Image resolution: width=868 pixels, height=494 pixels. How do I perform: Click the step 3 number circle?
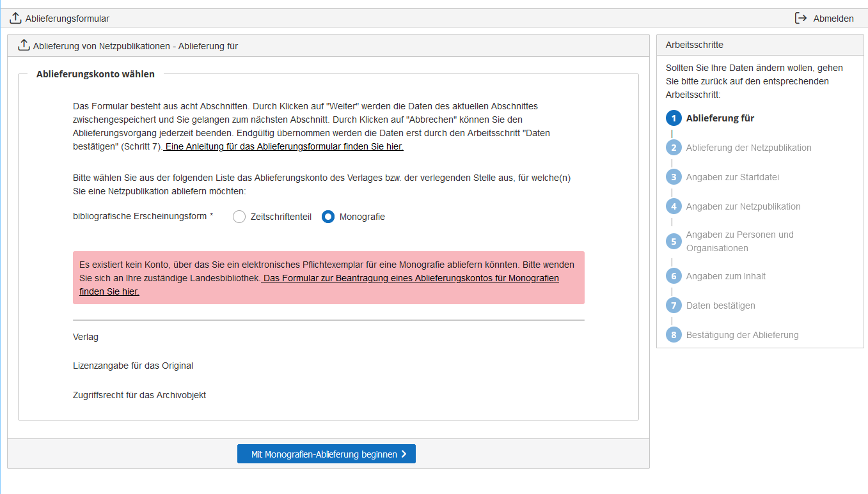(x=674, y=177)
